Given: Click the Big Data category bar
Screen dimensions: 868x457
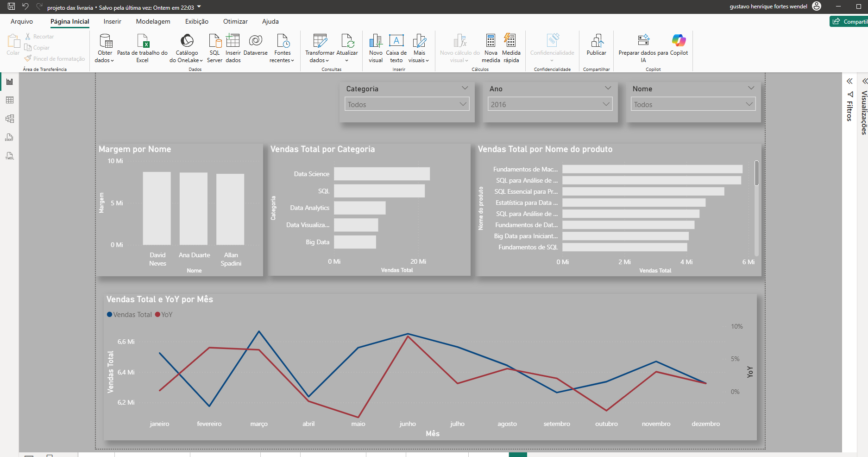Looking at the screenshot, I should click(355, 242).
